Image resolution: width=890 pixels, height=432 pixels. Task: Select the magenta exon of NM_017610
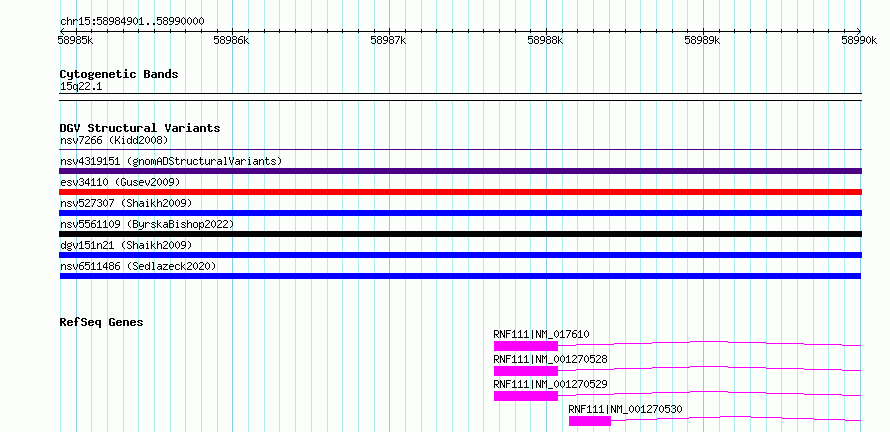click(x=526, y=346)
